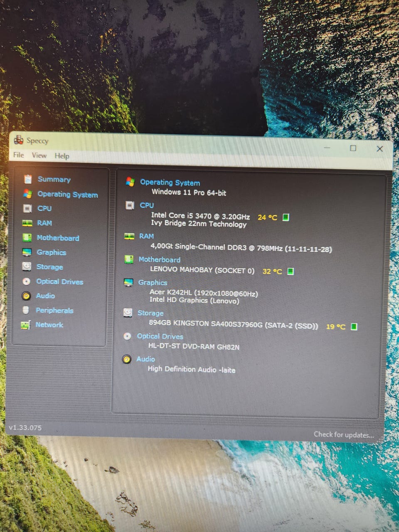Click the green motherboard temperature indicator icon
Screen dimensions: 399x532
[291, 271]
